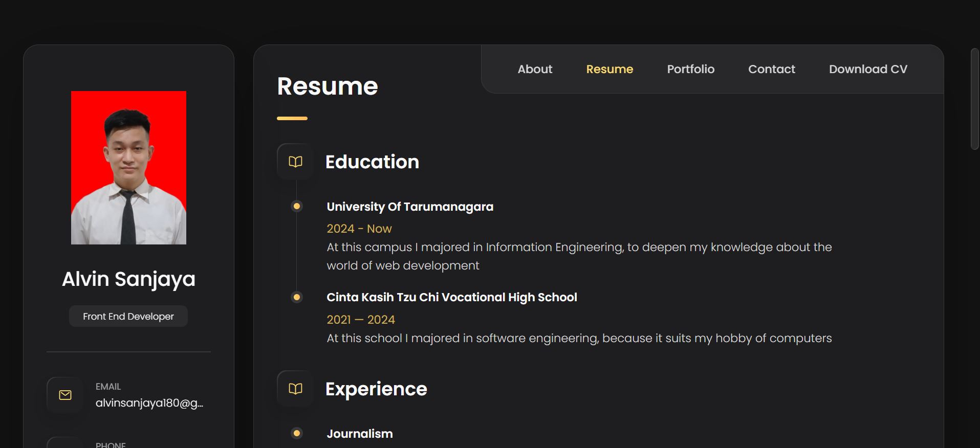Go to the Contact tab
This screenshot has width=980, height=448.
(771, 69)
